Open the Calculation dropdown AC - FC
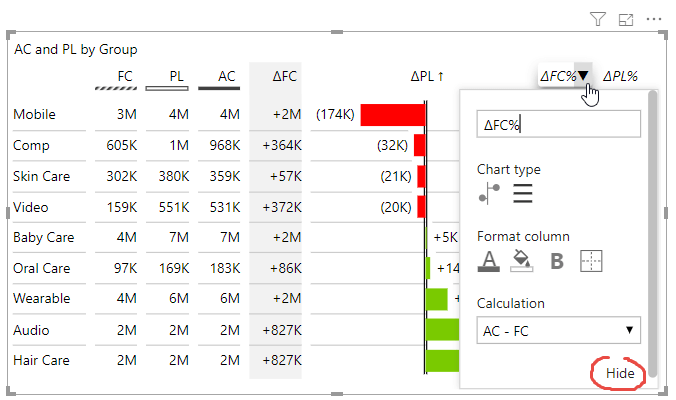676x400 pixels. [x=558, y=329]
